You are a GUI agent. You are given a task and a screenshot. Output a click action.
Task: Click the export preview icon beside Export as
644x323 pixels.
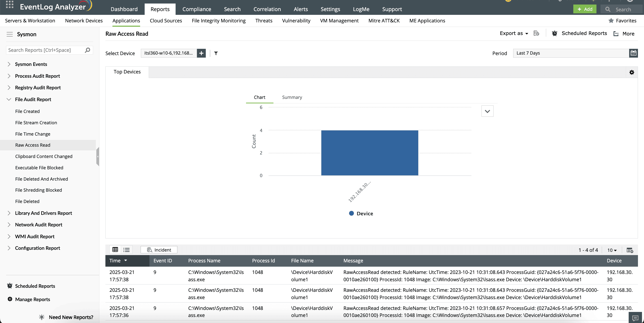pyautogui.click(x=536, y=33)
